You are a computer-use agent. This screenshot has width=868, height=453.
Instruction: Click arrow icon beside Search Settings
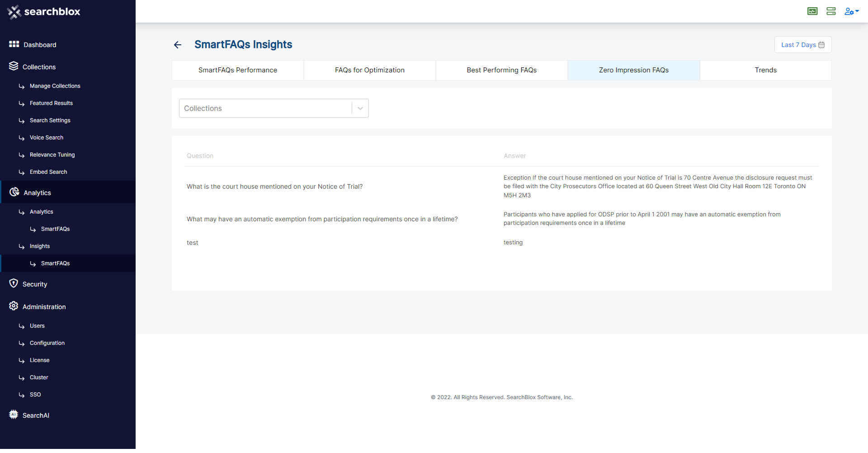22,121
